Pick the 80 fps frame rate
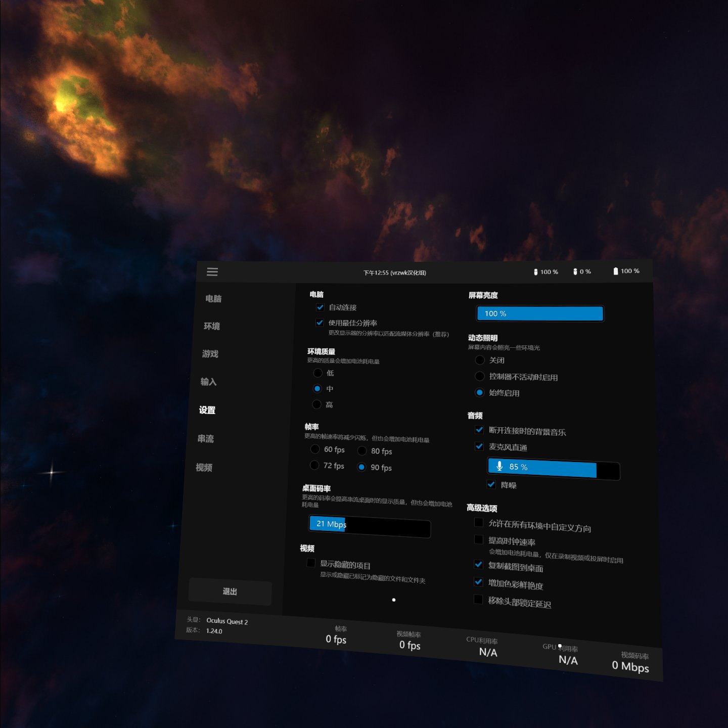Image resolution: width=728 pixels, height=728 pixels. pos(362,451)
